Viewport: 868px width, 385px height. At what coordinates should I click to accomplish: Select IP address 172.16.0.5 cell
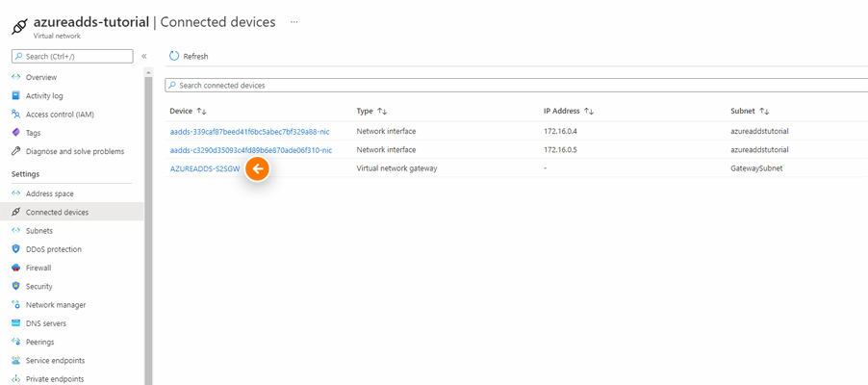pyautogui.click(x=560, y=149)
